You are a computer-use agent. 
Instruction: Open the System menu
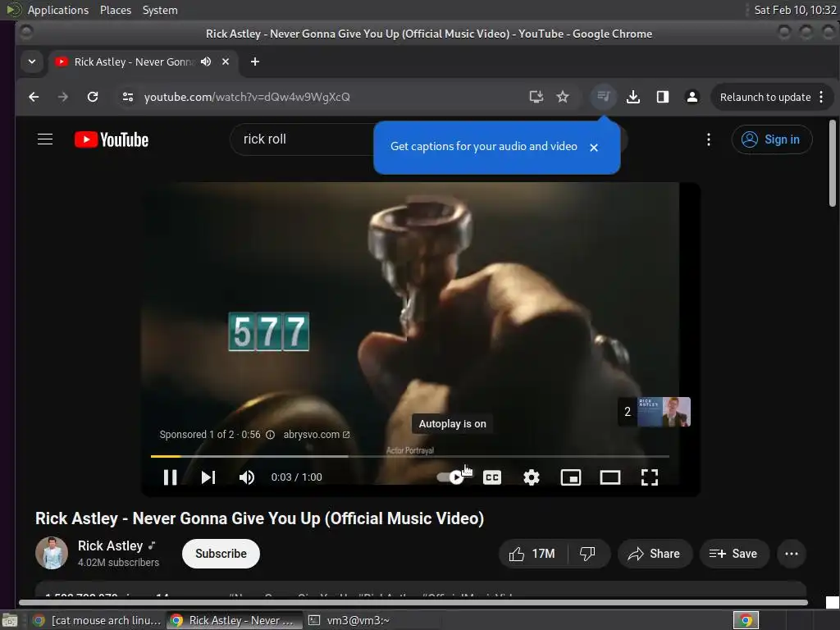pos(160,10)
